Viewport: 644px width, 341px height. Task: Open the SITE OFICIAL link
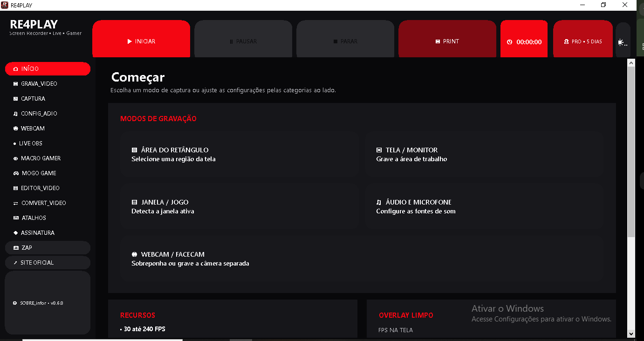click(x=48, y=263)
